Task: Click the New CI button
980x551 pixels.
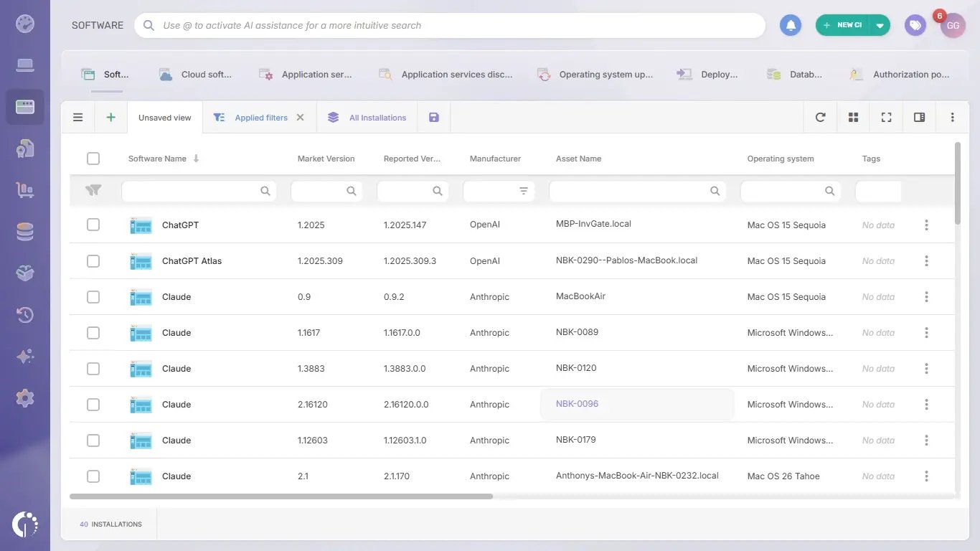Action: (x=844, y=25)
